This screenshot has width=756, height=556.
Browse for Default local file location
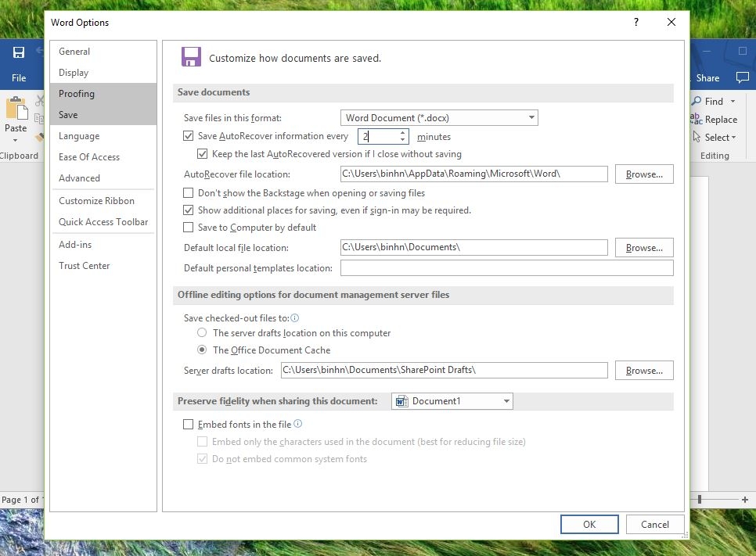click(x=644, y=248)
